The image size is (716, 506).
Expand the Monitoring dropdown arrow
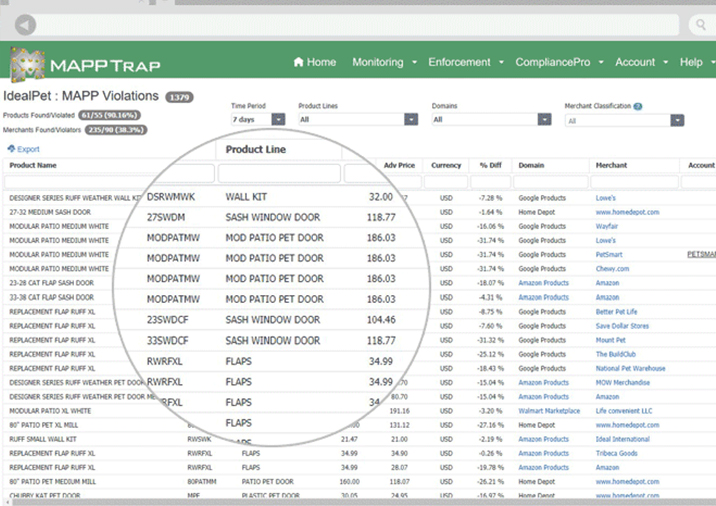415,63
